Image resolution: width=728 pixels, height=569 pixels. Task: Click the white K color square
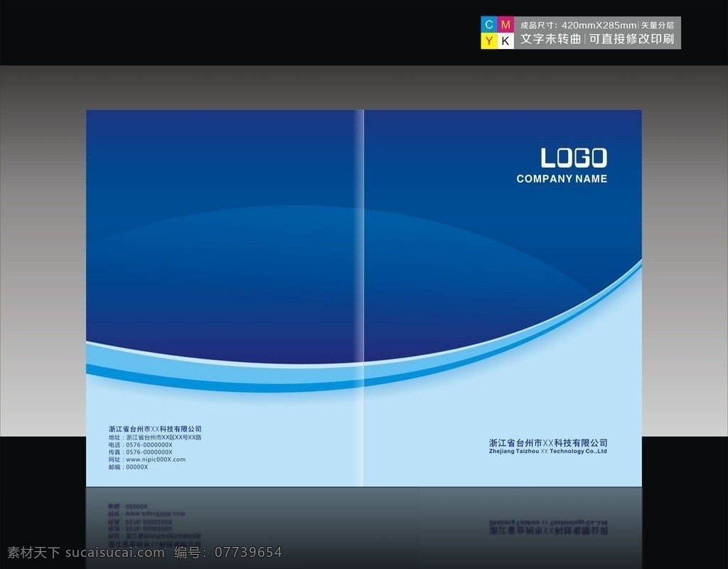tap(505, 41)
